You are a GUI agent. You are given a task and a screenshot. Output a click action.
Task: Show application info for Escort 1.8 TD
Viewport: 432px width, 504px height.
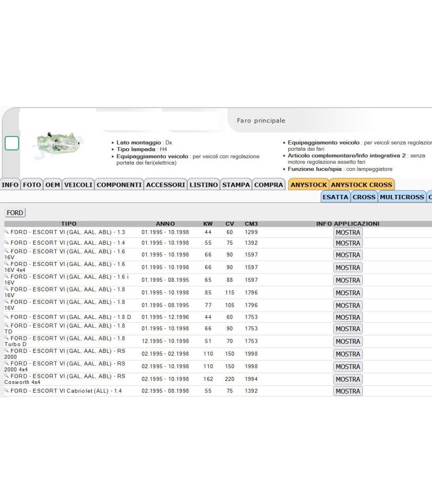point(348,329)
